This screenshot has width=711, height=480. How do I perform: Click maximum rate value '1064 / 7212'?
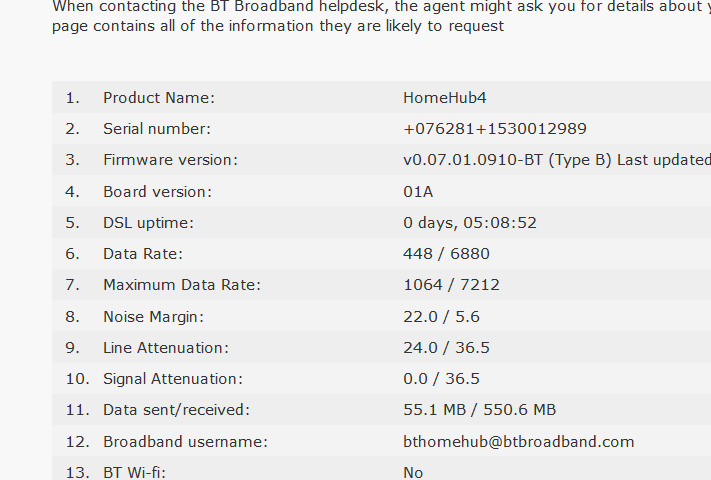(x=451, y=285)
